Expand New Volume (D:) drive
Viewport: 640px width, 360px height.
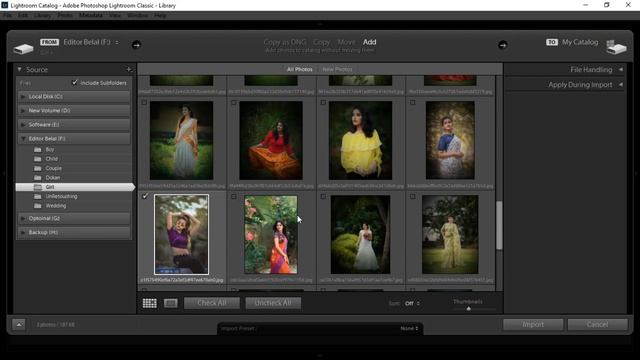pyautogui.click(x=23, y=111)
